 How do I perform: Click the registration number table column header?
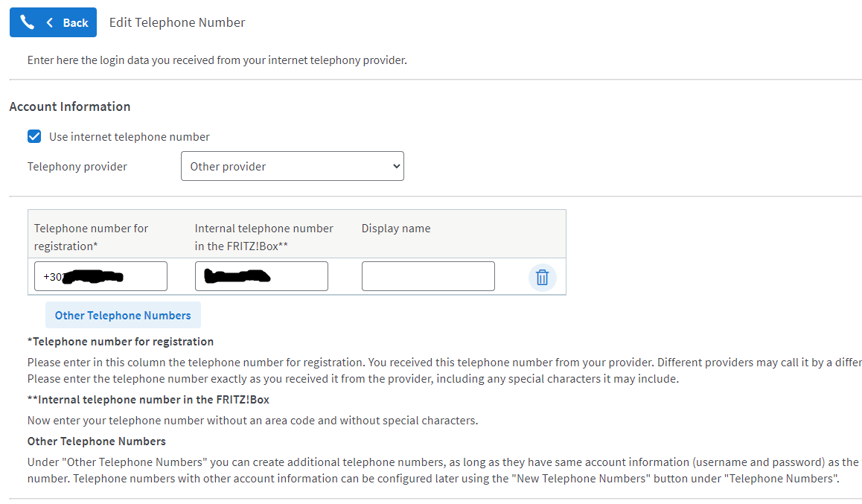[91, 236]
